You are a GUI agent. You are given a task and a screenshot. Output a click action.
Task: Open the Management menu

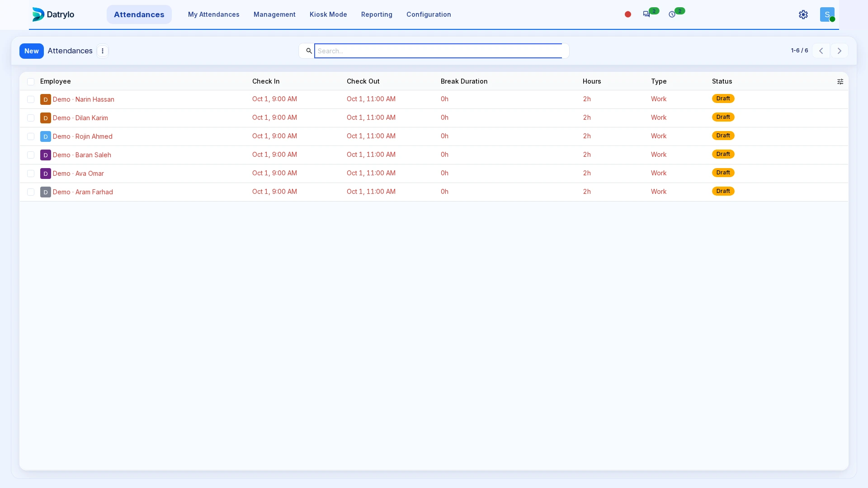coord(274,14)
